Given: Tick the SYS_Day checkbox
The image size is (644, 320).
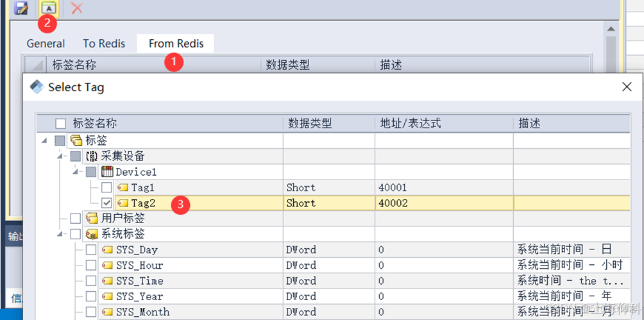Looking at the screenshot, I should (92, 249).
